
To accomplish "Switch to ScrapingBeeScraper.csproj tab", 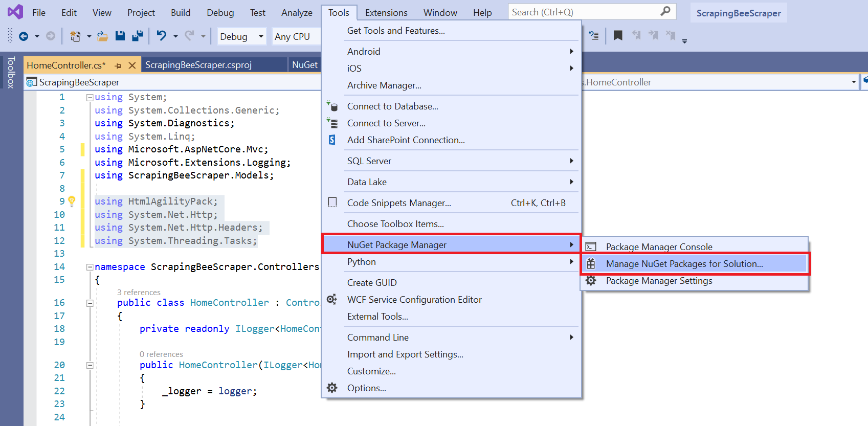I will tap(214, 65).
